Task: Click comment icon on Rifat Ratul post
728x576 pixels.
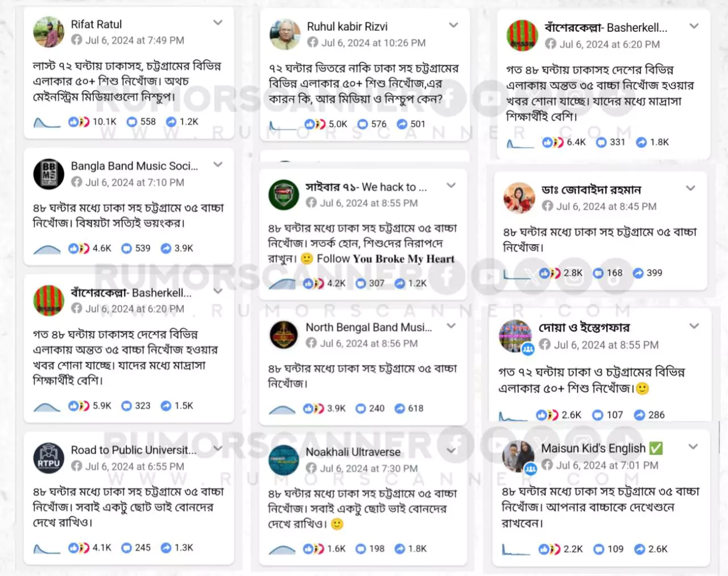Action: tap(132, 122)
